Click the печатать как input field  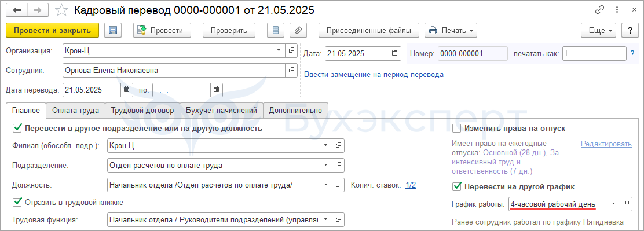[594, 53]
